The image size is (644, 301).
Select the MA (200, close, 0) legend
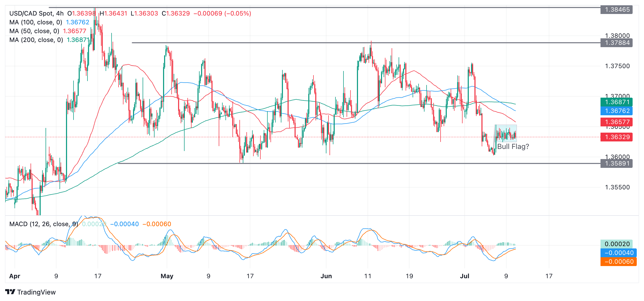point(36,40)
